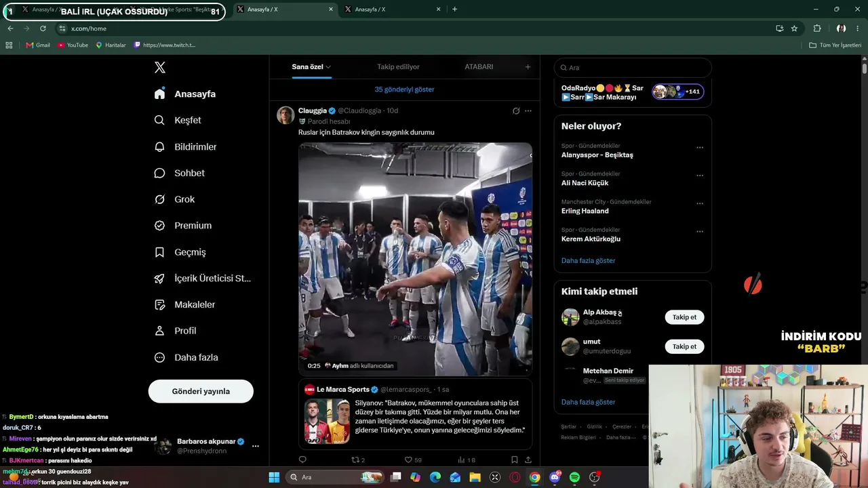Open the Chrome three-dot menu
This screenshot has height=488, width=868.
click(858, 28)
